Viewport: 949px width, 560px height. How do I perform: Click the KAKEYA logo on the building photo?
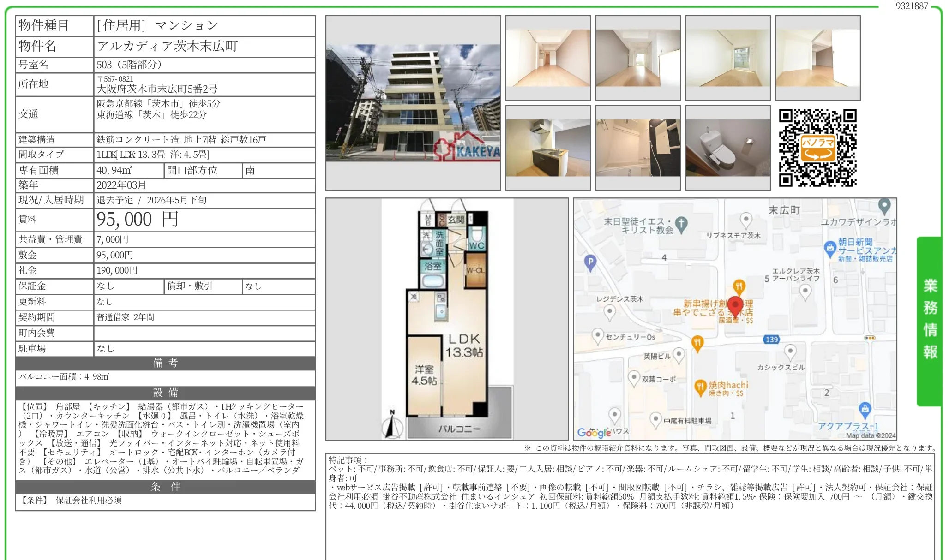click(x=466, y=149)
